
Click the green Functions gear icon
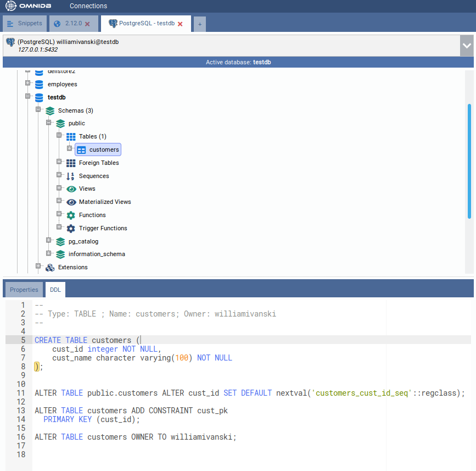click(71, 215)
